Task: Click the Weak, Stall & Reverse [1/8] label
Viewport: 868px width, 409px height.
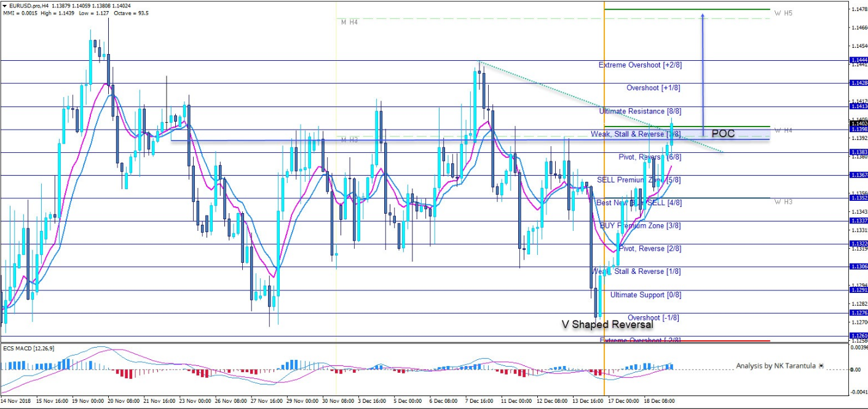Action: click(636, 271)
